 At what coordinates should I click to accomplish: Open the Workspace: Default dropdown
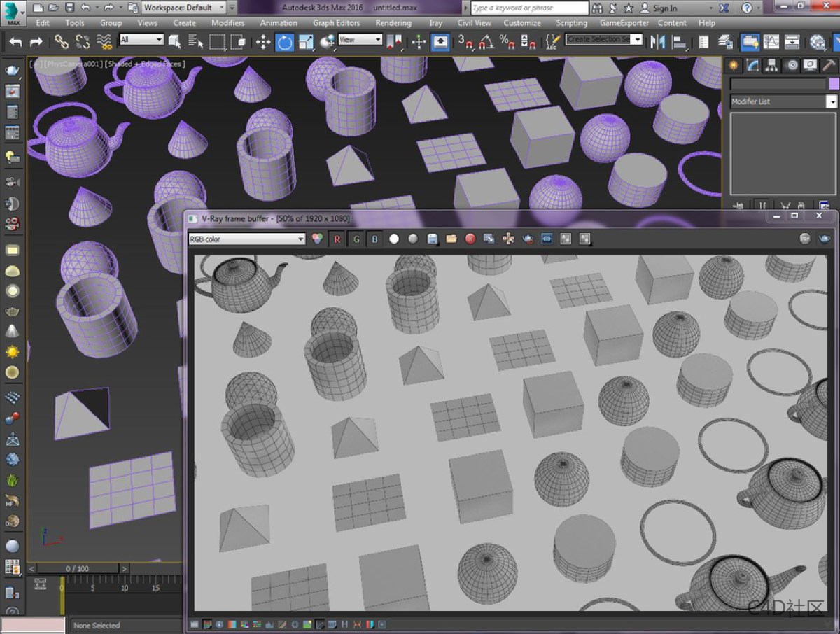click(x=185, y=8)
